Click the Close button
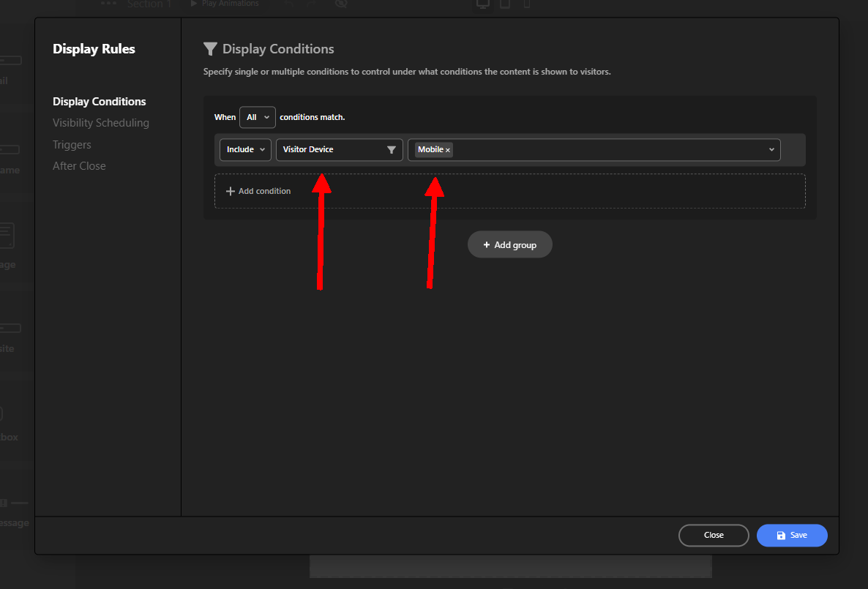The image size is (868, 589). coord(714,536)
